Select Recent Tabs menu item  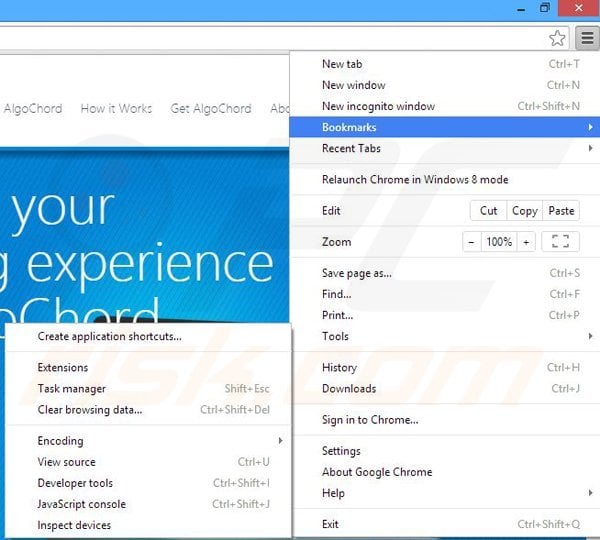click(x=445, y=148)
